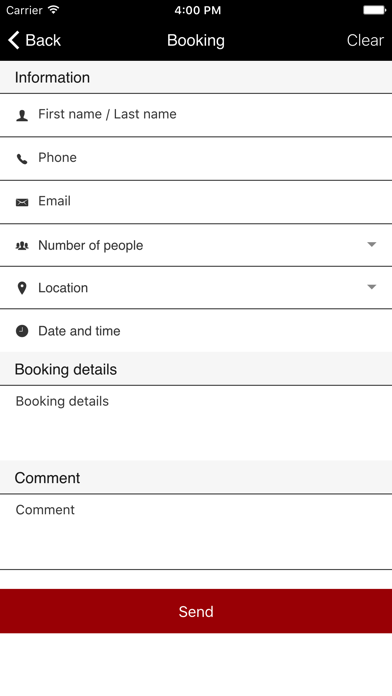Clear the booking form
The width and height of the screenshot is (392, 696).
(x=365, y=40)
